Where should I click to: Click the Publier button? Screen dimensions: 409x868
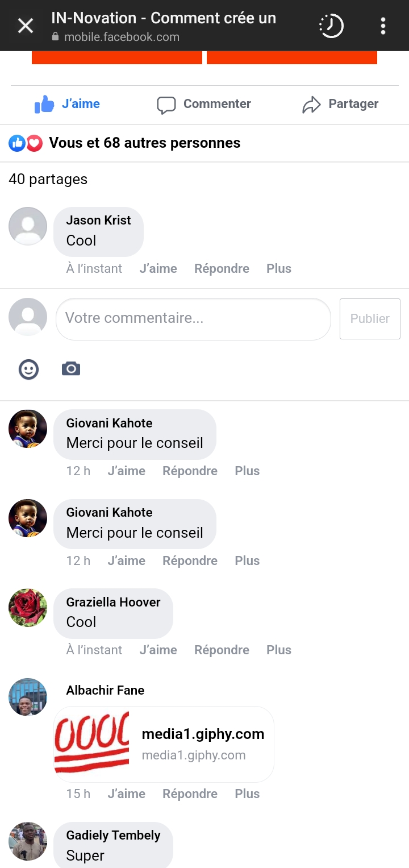tap(370, 318)
